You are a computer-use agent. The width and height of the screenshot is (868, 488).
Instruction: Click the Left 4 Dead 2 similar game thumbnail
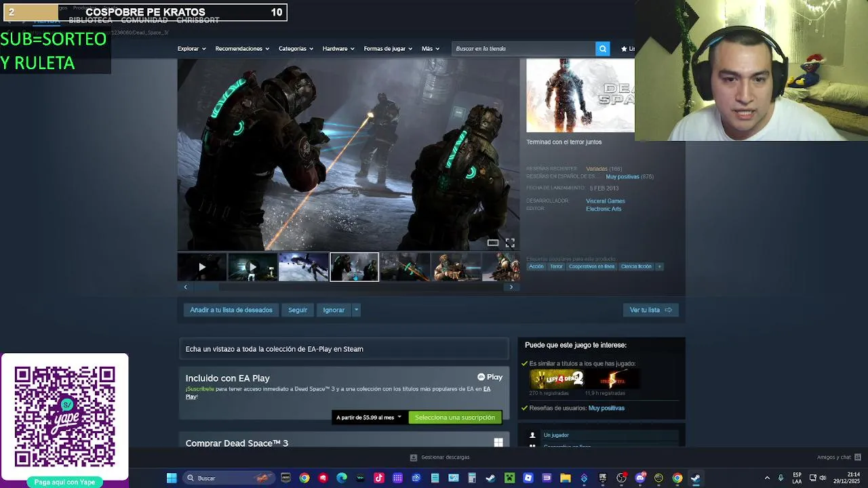click(x=557, y=379)
